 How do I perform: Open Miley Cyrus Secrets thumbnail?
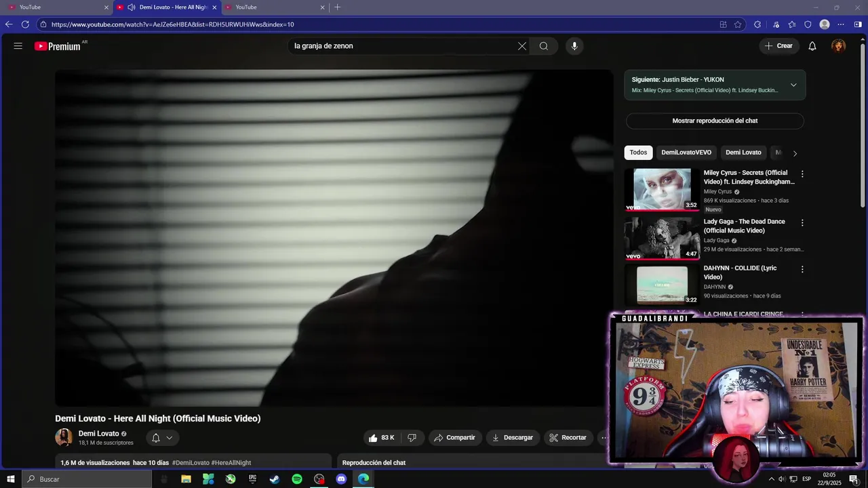point(662,190)
